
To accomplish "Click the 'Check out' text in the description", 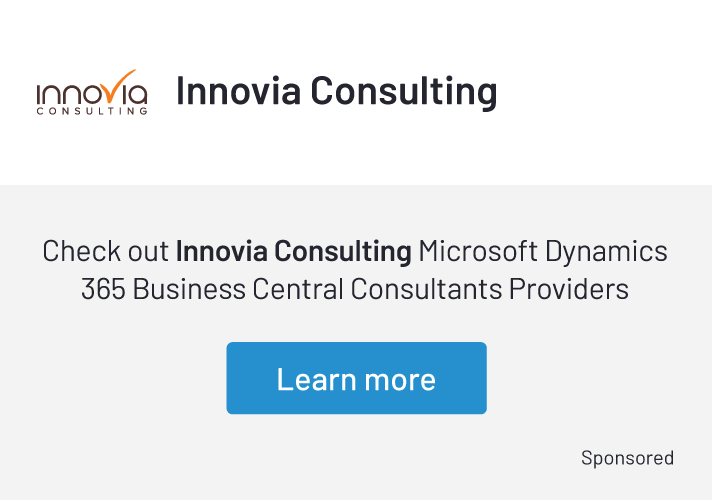I will [106, 251].
